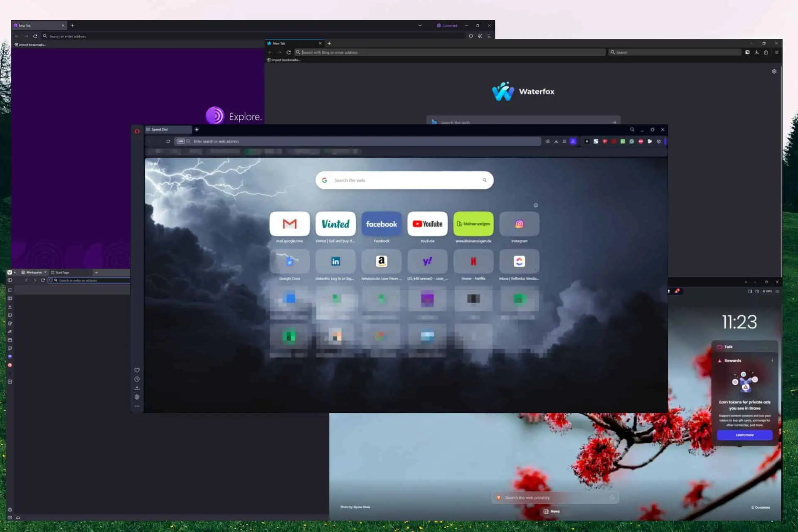Click the Connected status in Tor Browser

click(x=447, y=25)
